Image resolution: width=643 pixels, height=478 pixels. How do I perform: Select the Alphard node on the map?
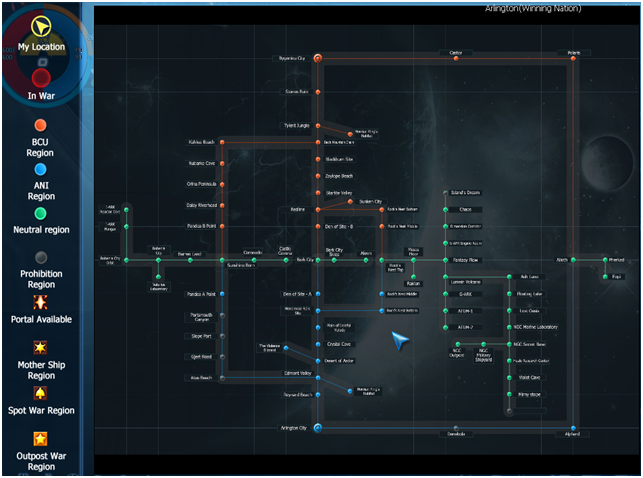point(573,428)
